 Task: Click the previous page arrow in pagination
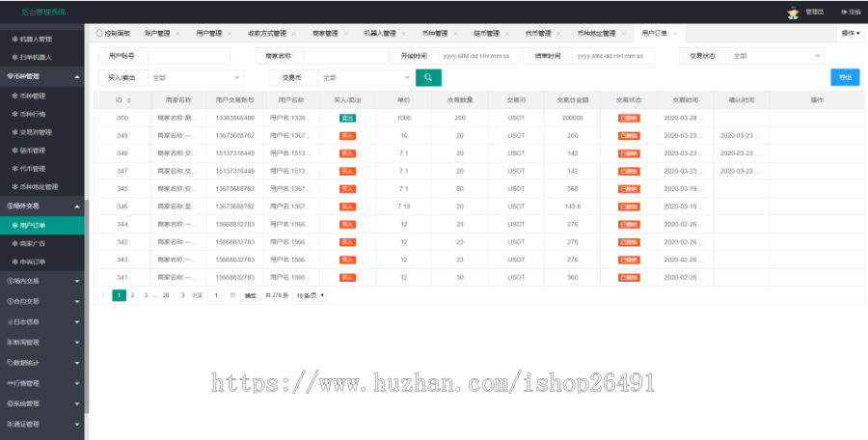coord(103,295)
